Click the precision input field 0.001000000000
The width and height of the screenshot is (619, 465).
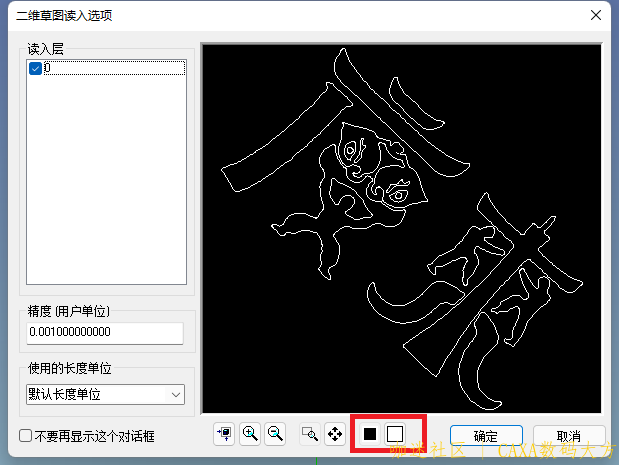pos(105,333)
